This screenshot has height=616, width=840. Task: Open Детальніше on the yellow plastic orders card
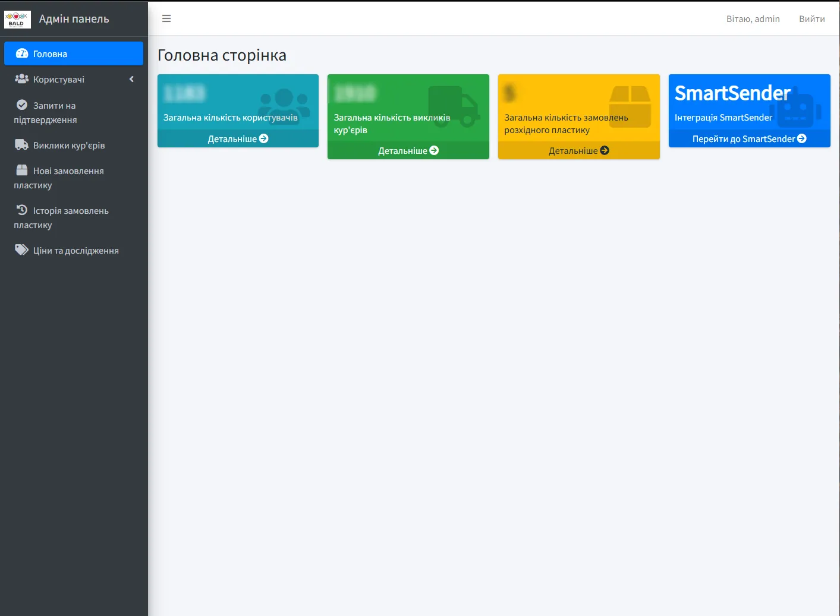[x=578, y=150]
